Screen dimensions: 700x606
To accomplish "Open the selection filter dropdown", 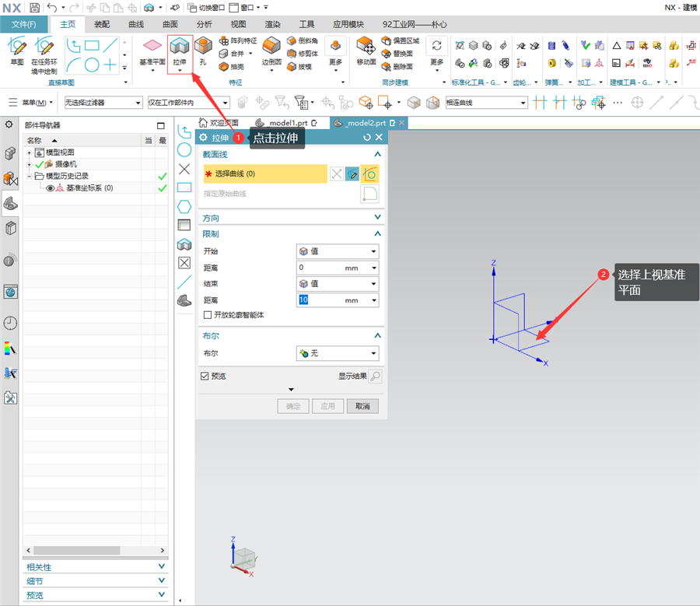I will [x=103, y=103].
